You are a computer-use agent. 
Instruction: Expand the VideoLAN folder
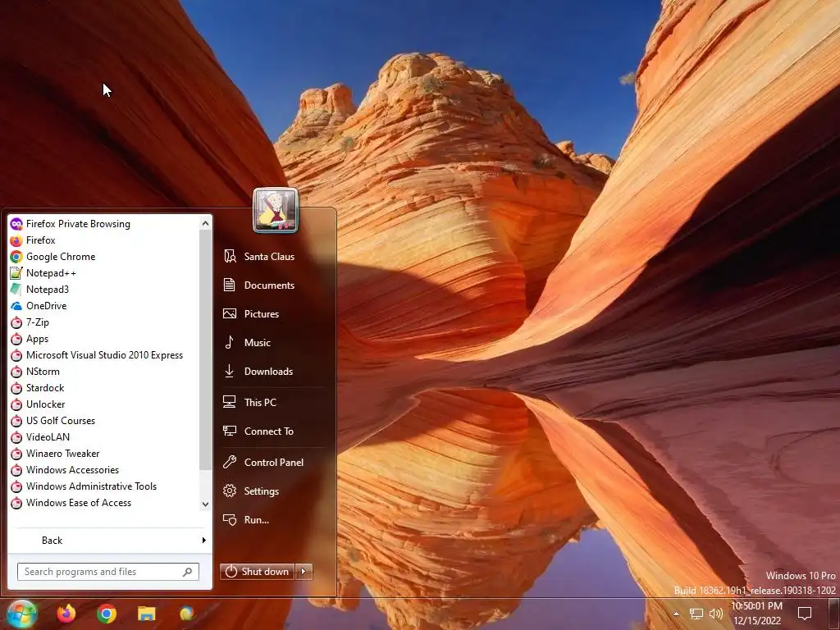103,437
